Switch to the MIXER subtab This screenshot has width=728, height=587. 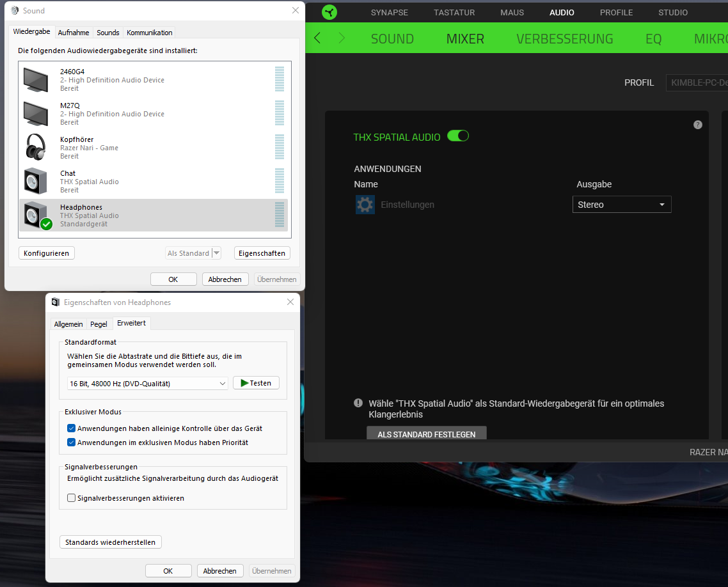point(464,38)
